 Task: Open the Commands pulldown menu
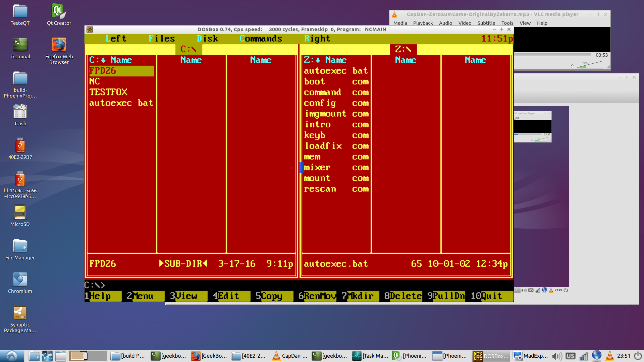coord(261,39)
